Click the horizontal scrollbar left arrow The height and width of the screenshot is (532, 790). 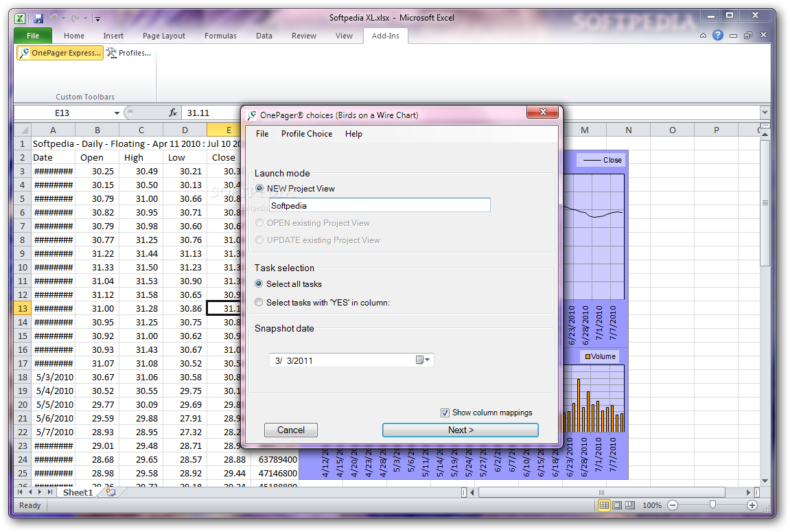click(472, 492)
